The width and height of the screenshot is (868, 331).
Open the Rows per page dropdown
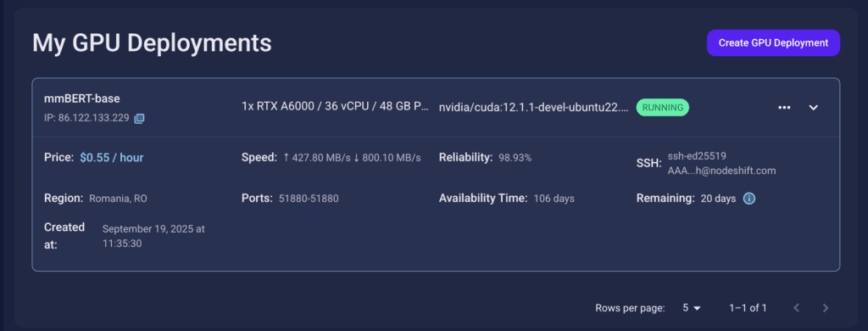(x=692, y=308)
